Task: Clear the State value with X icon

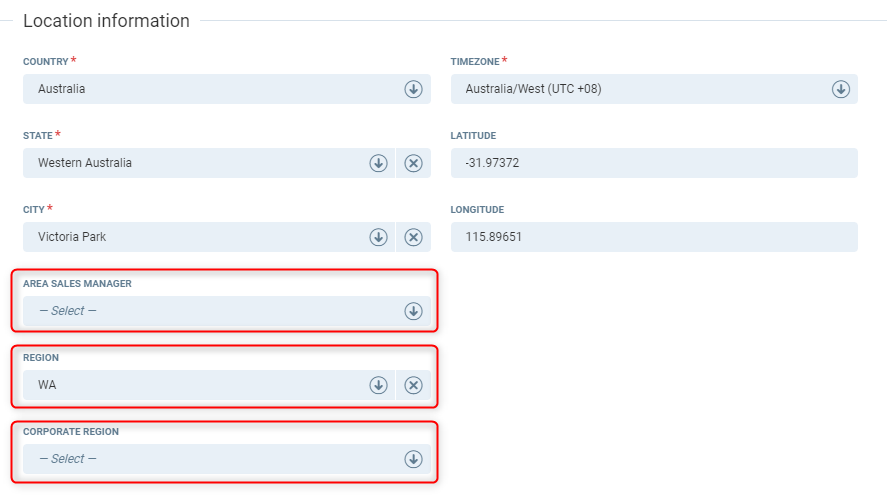Action: [x=413, y=163]
